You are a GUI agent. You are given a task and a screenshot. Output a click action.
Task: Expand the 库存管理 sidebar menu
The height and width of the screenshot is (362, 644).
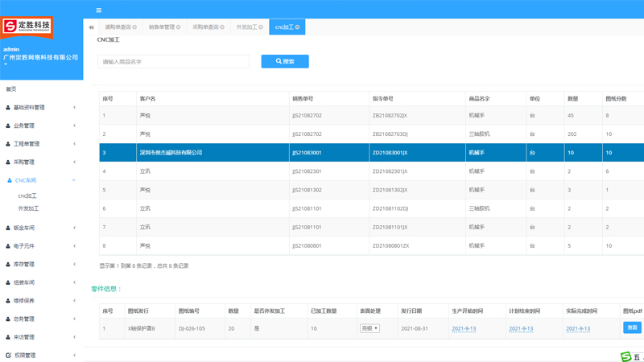tap(40, 264)
